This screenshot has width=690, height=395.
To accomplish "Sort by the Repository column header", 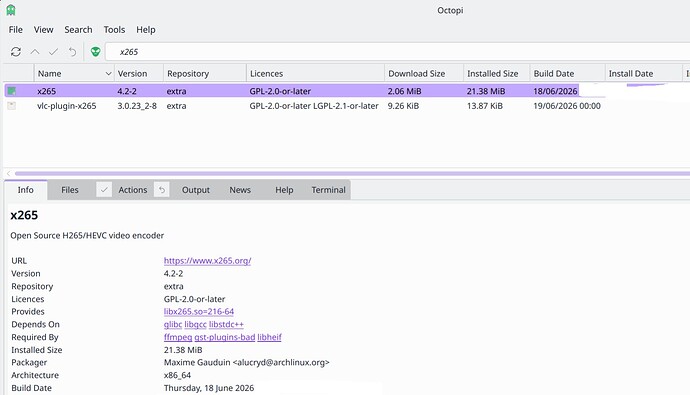I will point(205,73).
